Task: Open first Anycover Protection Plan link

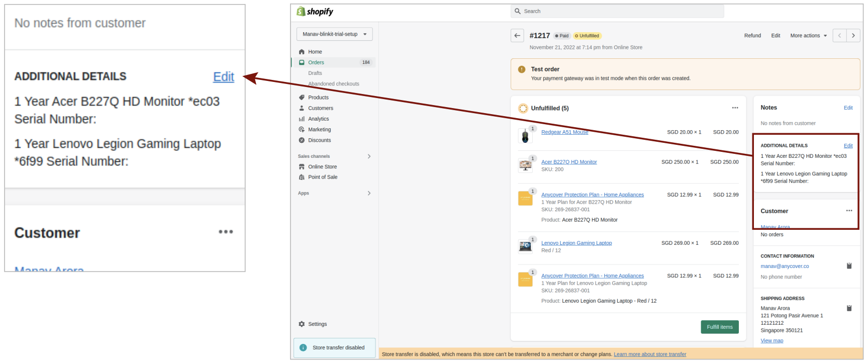Action: click(592, 195)
